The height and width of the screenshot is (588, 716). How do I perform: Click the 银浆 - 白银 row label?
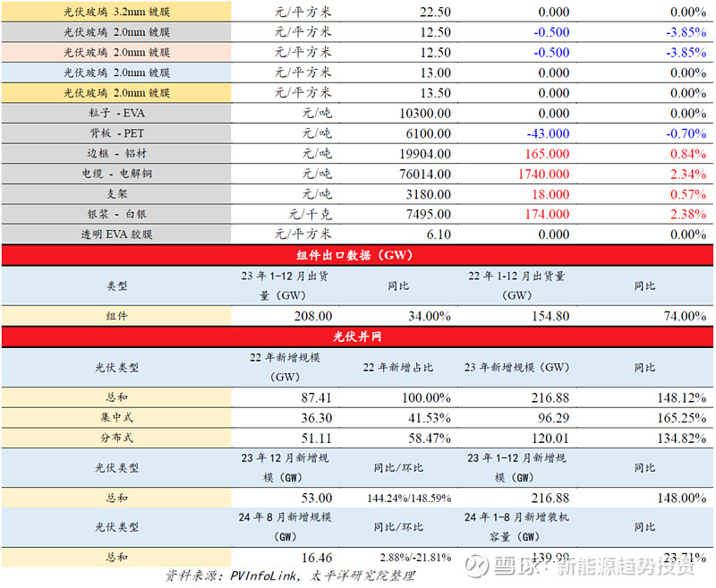[116, 214]
